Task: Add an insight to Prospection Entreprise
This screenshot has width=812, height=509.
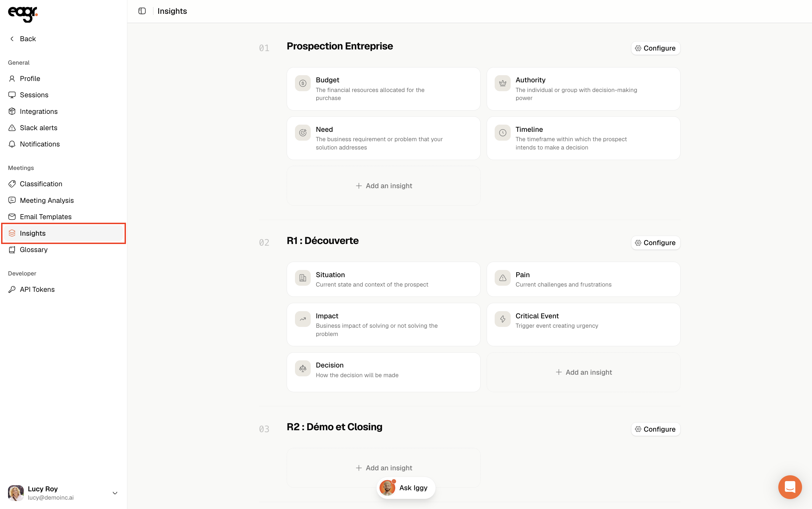Action: point(383,186)
